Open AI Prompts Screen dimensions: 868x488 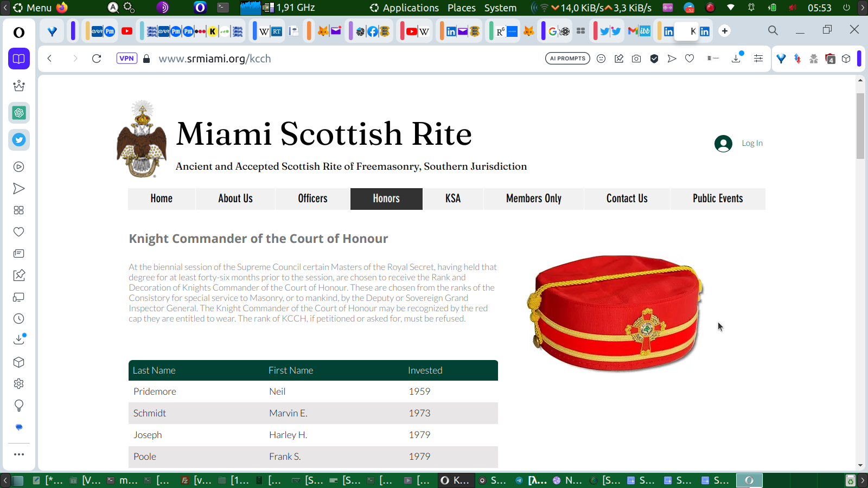[567, 59]
